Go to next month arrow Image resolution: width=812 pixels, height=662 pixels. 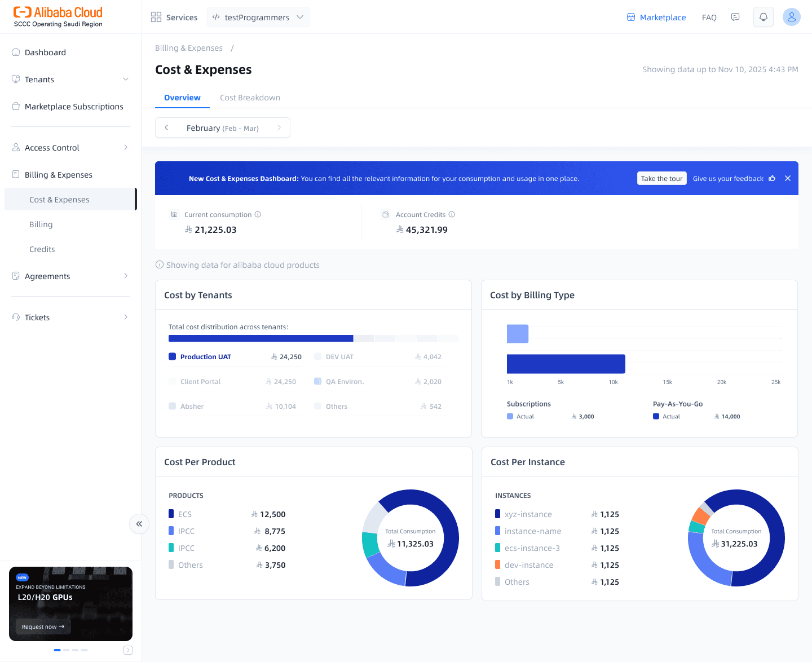279,127
